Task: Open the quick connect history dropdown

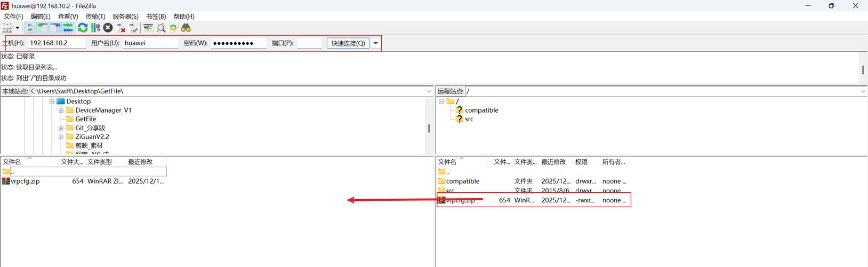Action: pos(376,43)
